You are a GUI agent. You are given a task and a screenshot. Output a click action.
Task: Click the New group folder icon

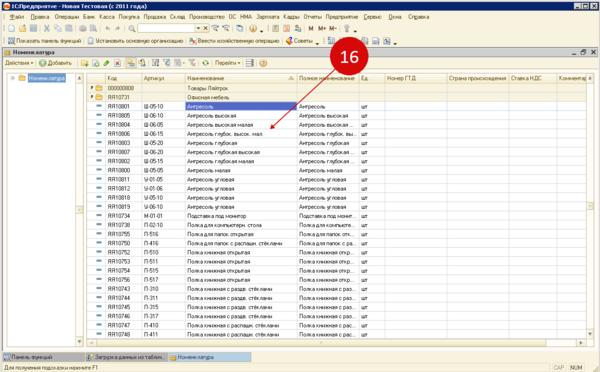tap(84, 63)
